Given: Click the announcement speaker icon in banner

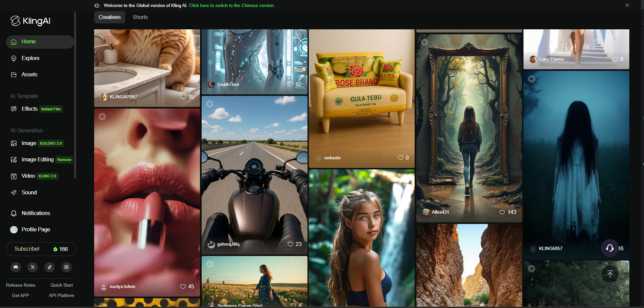Looking at the screenshot, I should tap(97, 5).
